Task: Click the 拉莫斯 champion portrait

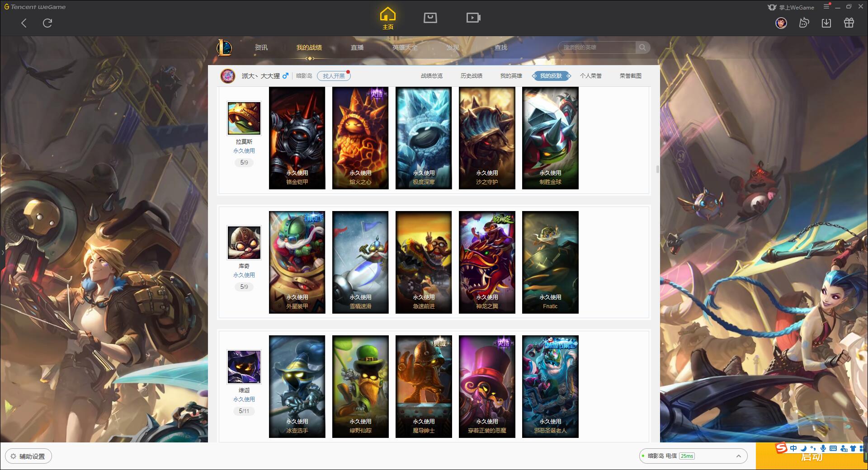Action: [244, 118]
